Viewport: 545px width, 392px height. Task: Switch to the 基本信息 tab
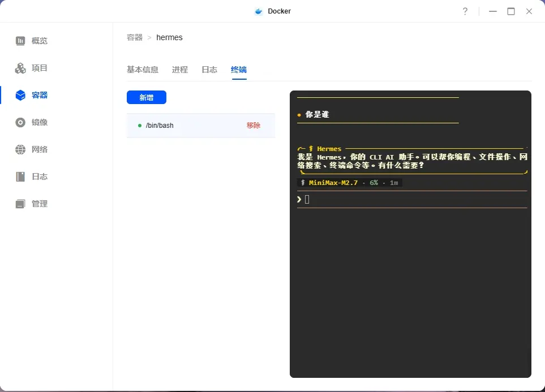(143, 70)
